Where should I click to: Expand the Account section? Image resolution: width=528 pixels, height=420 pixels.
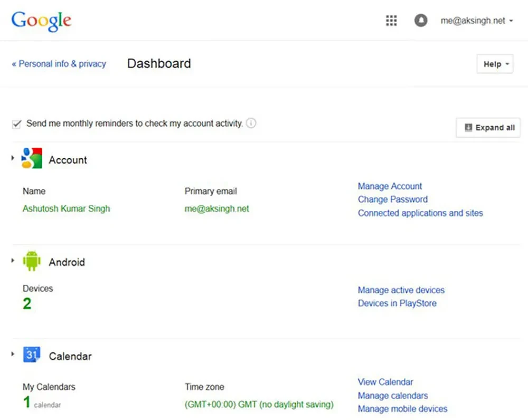pos(12,157)
